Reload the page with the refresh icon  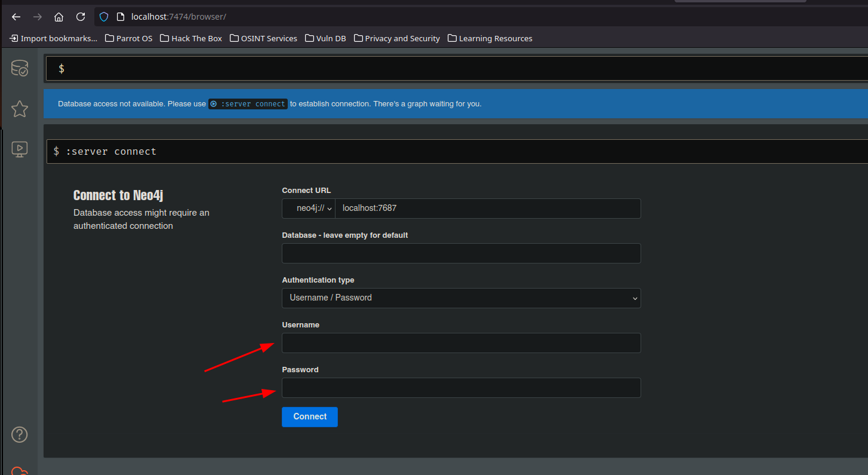81,17
